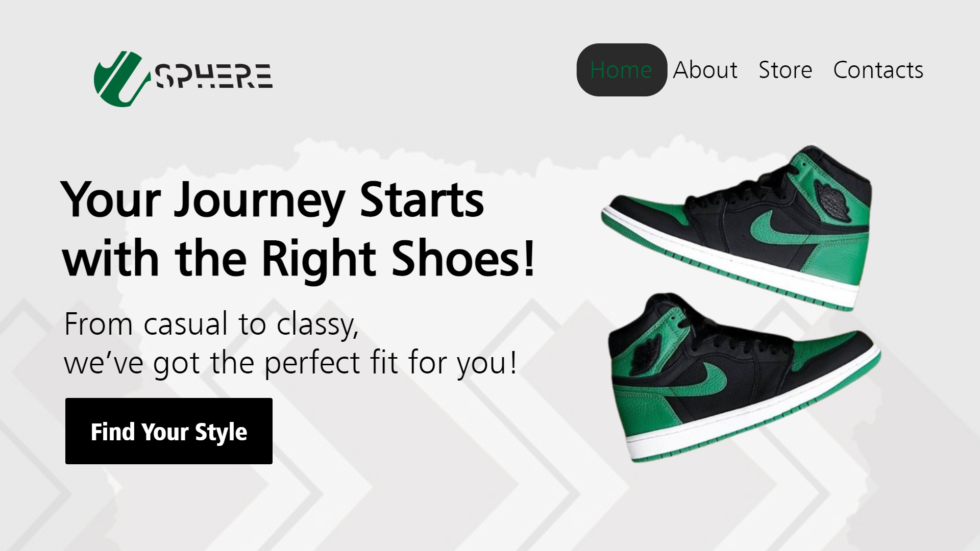Open the Home navigation tab
The width and height of the screenshot is (980, 551).
[621, 70]
